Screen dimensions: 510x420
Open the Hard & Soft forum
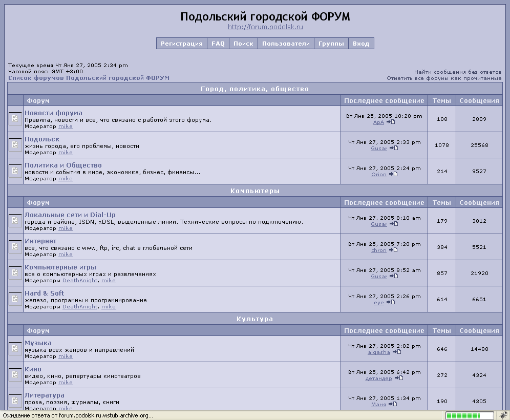point(45,293)
